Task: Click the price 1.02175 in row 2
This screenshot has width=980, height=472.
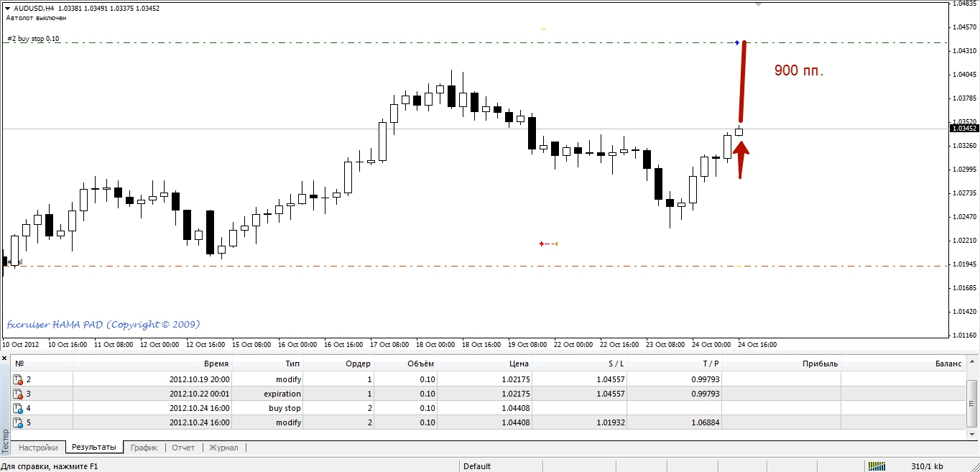Action: coord(516,379)
